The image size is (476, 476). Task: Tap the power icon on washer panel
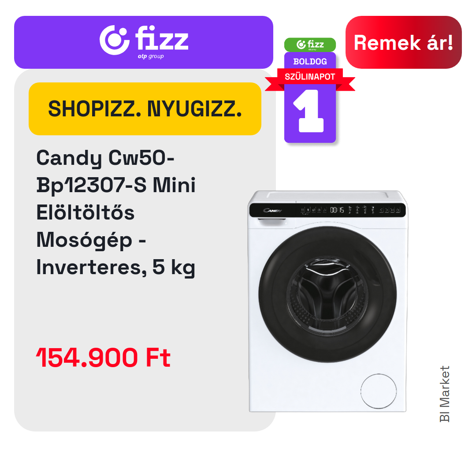[x=398, y=210]
